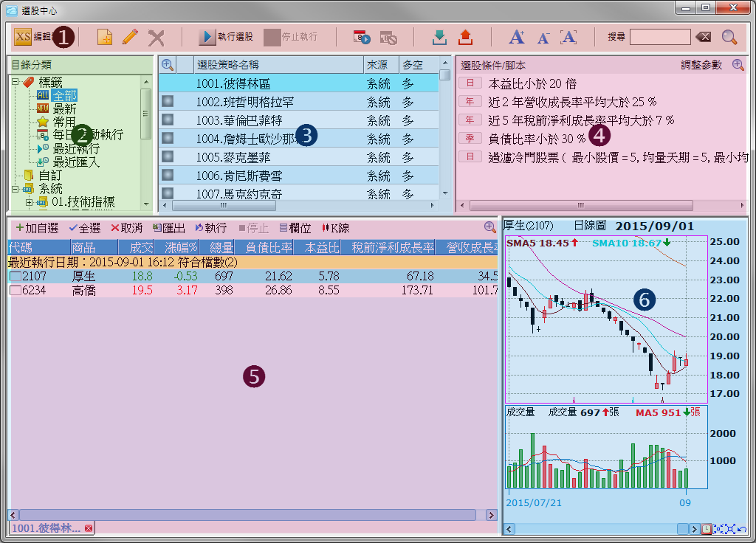Click the pencil edit icon
The image size is (756, 543).
click(x=130, y=38)
